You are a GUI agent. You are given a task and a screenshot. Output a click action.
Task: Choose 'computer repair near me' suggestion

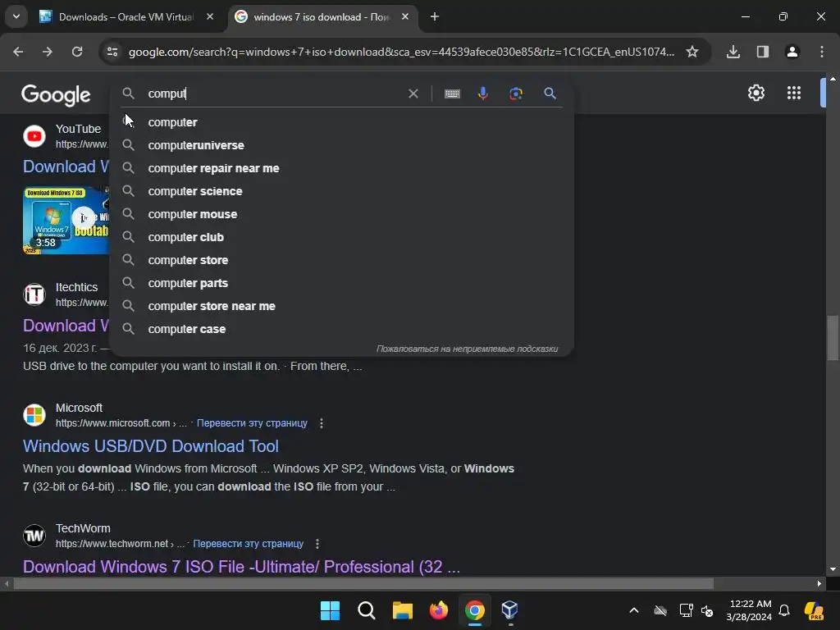(x=341, y=169)
